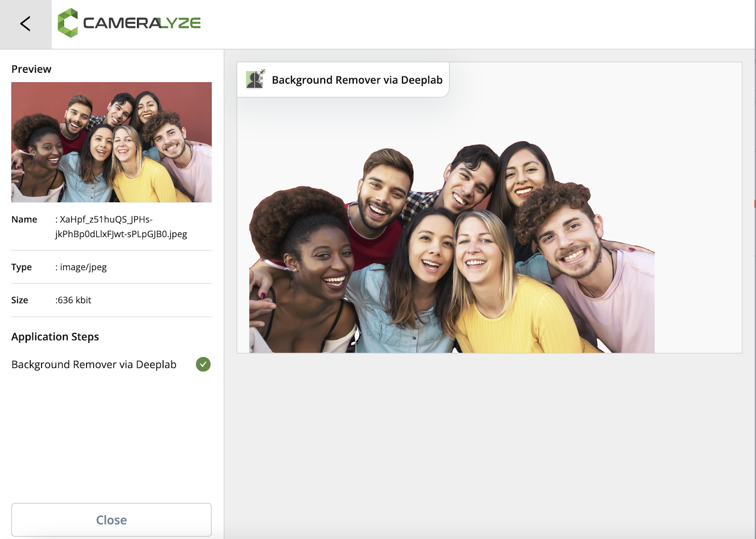Click the Cameralyze hexagon logo
The height and width of the screenshot is (539, 756).
pos(68,23)
